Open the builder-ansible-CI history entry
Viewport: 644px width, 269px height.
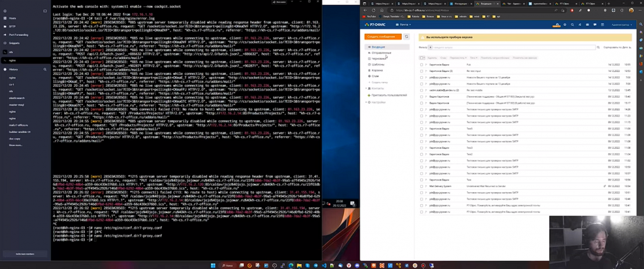[19, 132]
